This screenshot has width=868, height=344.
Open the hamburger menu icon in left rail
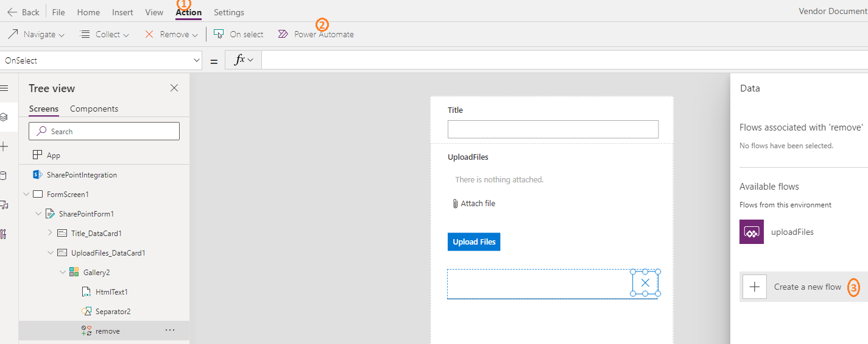click(x=4, y=88)
